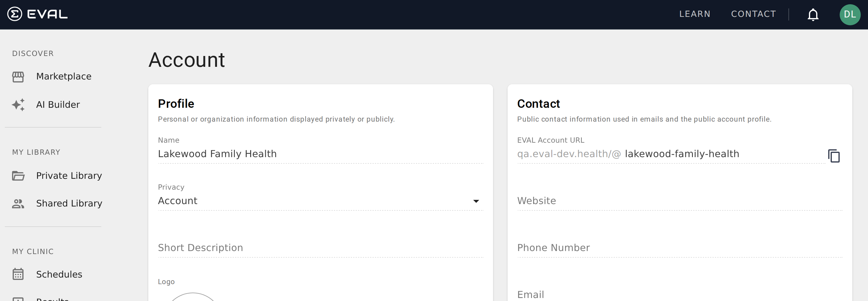Go to Marketplace from the sidebar
Viewport: 868px width, 301px height.
tap(64, 76)
